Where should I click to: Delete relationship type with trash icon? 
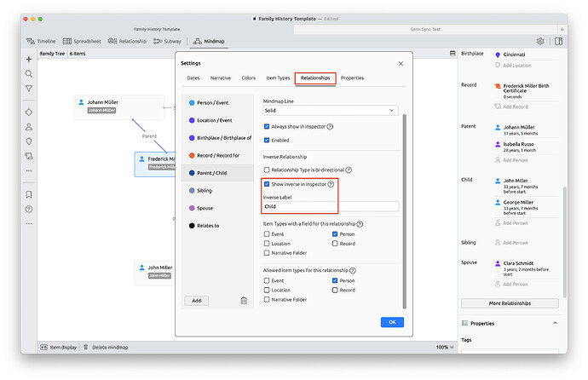[x=244, y=301]
